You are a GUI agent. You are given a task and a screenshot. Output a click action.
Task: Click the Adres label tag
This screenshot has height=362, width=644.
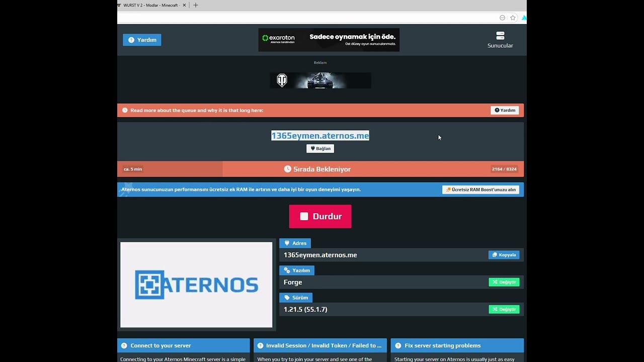(295, 243)
